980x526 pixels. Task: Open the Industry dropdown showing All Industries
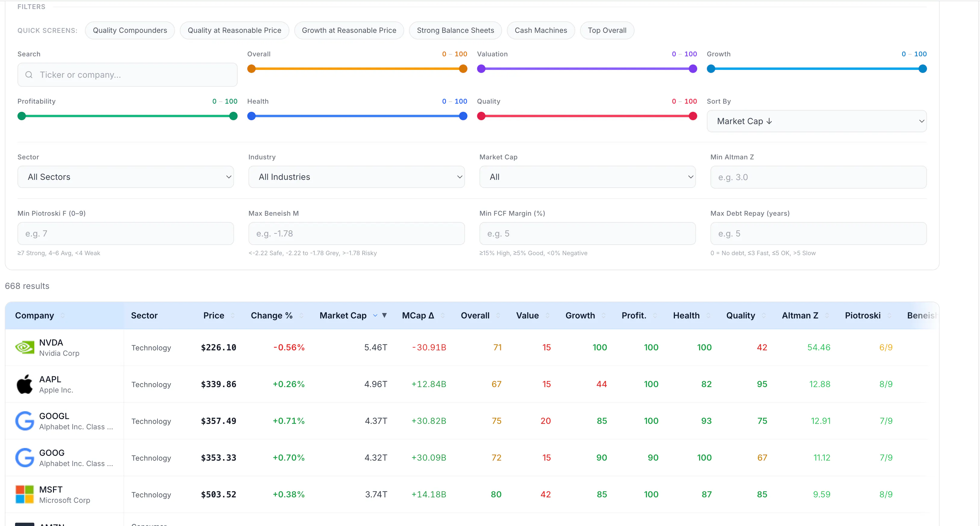(357, 177)
